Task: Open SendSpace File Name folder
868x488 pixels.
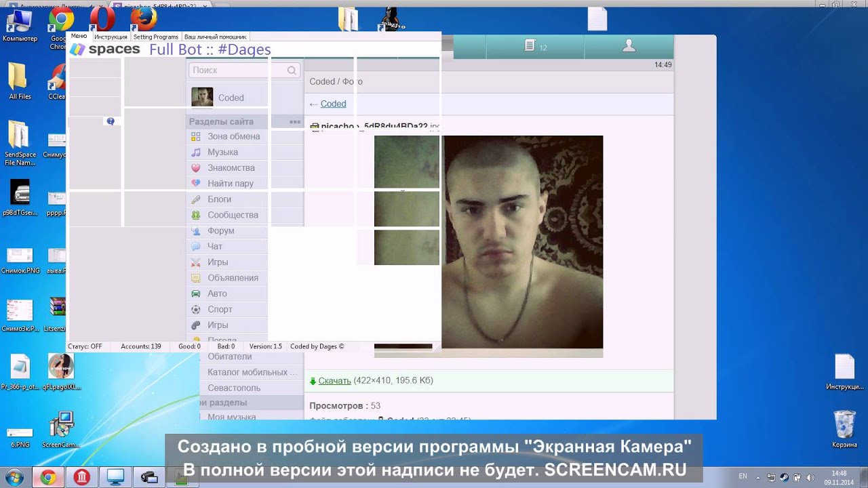Action: [x=20, y=144]
